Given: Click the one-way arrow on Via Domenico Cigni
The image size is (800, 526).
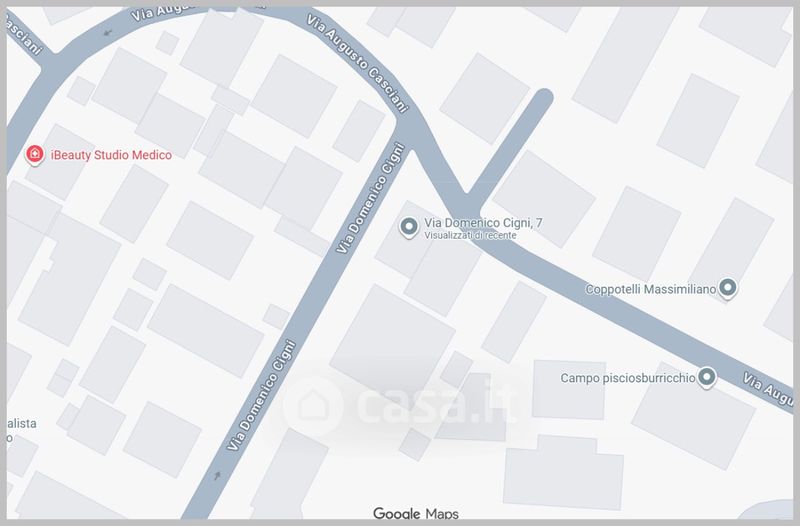Looking at the screenshot, I should 217,475.
